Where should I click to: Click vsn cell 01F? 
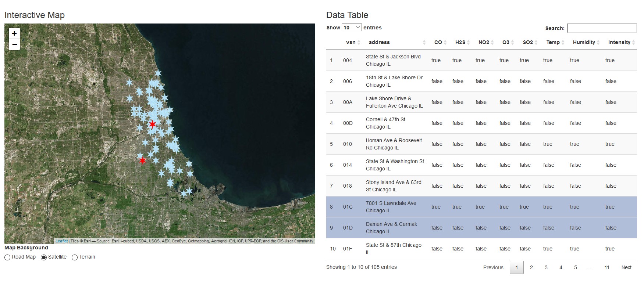click(348, 249)
